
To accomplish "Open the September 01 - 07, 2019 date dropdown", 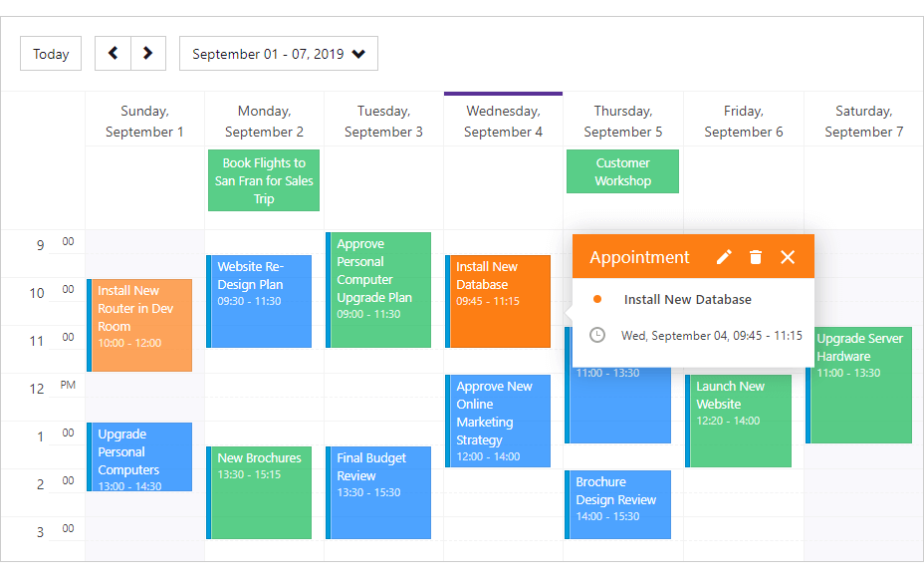I will 279,54.
